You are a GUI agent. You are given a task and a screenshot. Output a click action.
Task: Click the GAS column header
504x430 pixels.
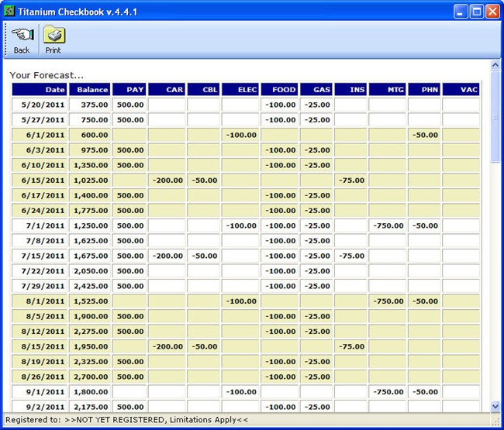click(x=316, y=90)
